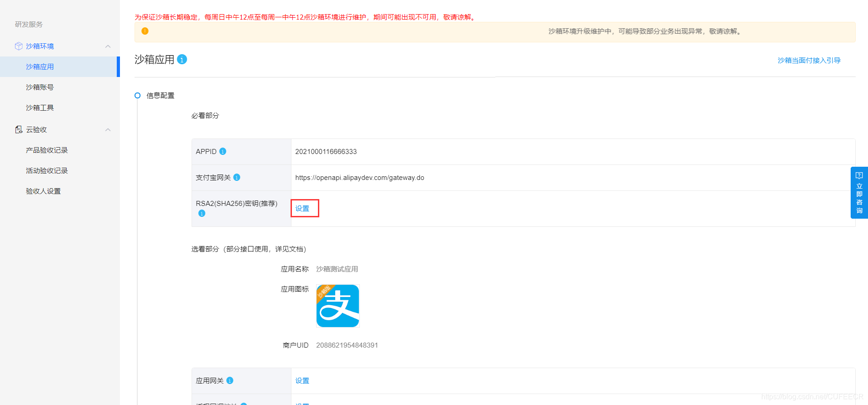This screenshot has height=405, width=868.
Task: Click the Alipay sandbox app icon image
Action: point(338,306)
